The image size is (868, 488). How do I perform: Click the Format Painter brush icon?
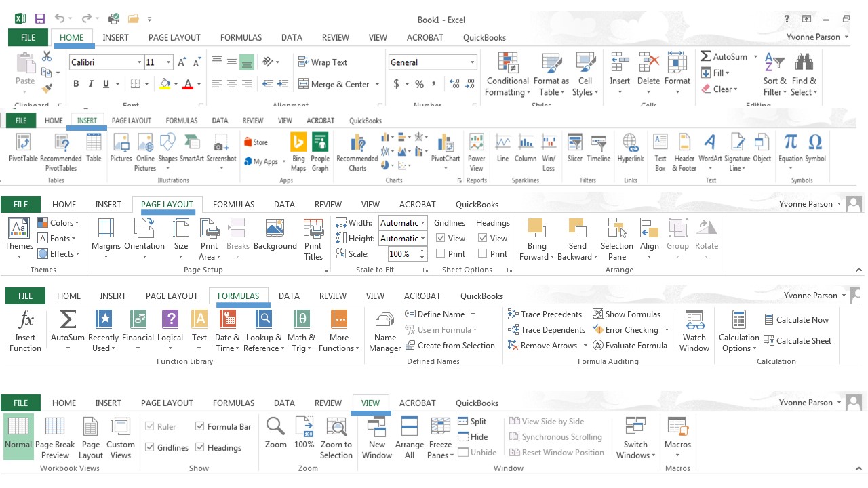point(47,88)
